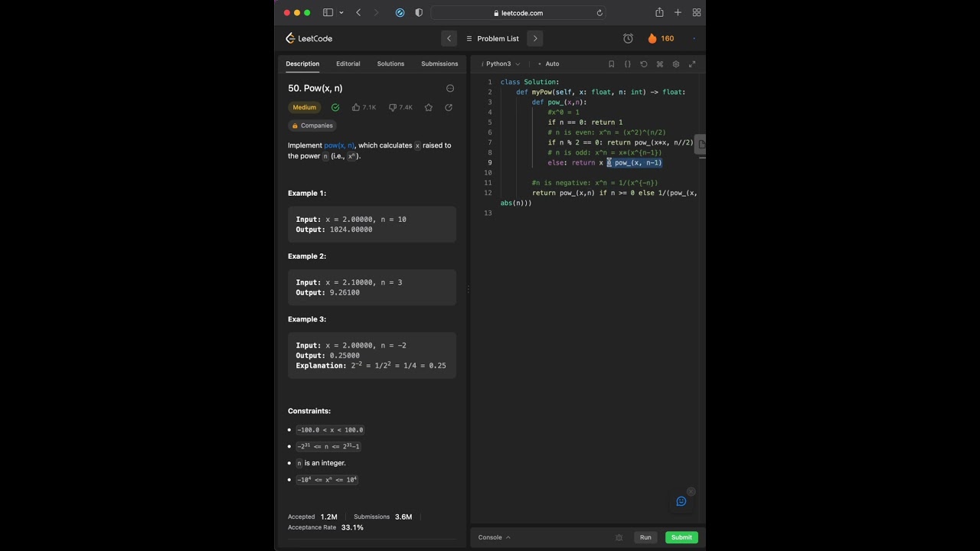The image size is (980, 551).
Task: Open the Problem List
Action: (492, 38)
